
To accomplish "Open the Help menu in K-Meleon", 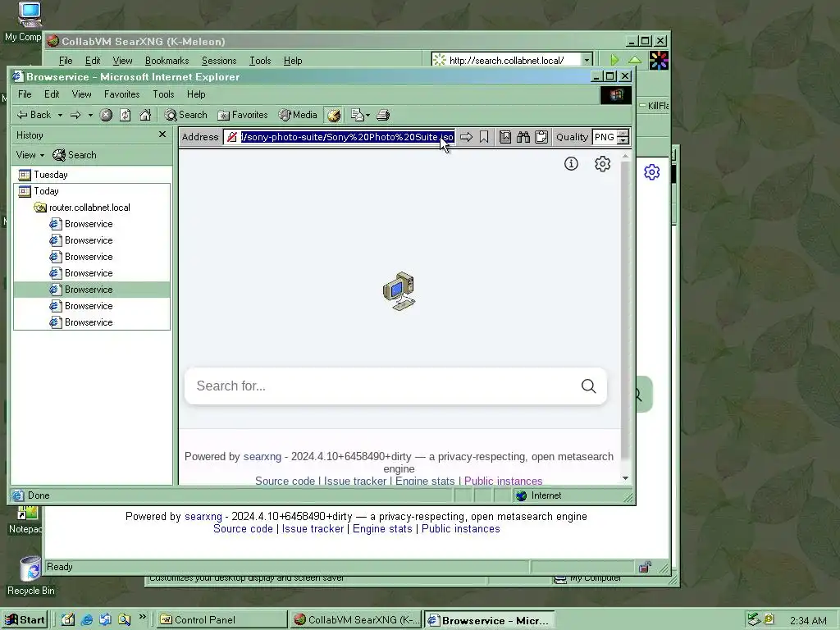I will coord(293,61).
